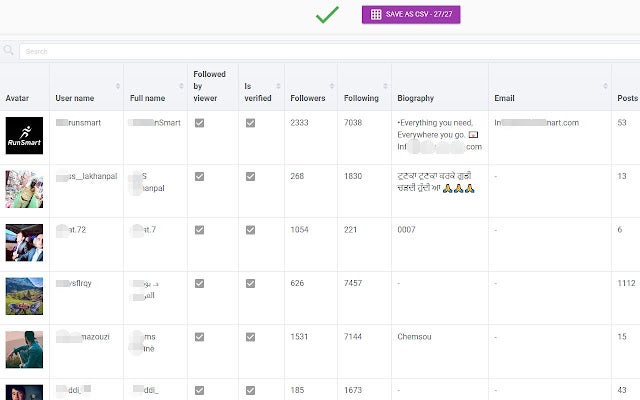
Task: Sort by Following column arrows
Action: click(385, 87)
